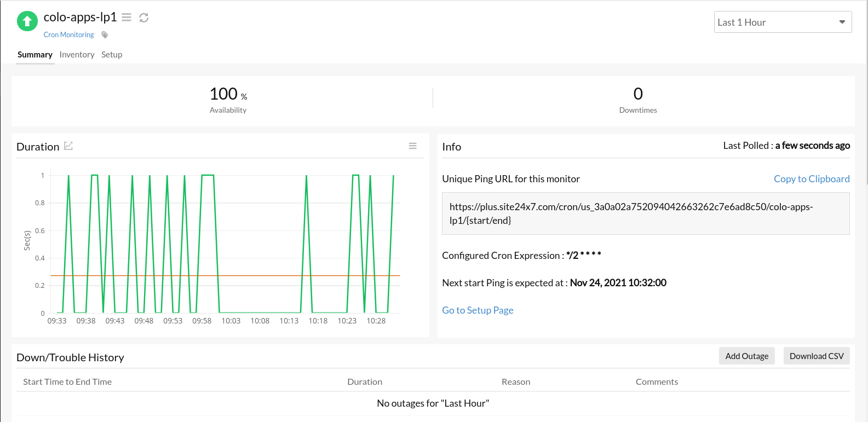Click the tag icon beside Cron Monitoring
The height and width of the screenshot is (422, 868).
pyautogui.click(x=105, y=35)
